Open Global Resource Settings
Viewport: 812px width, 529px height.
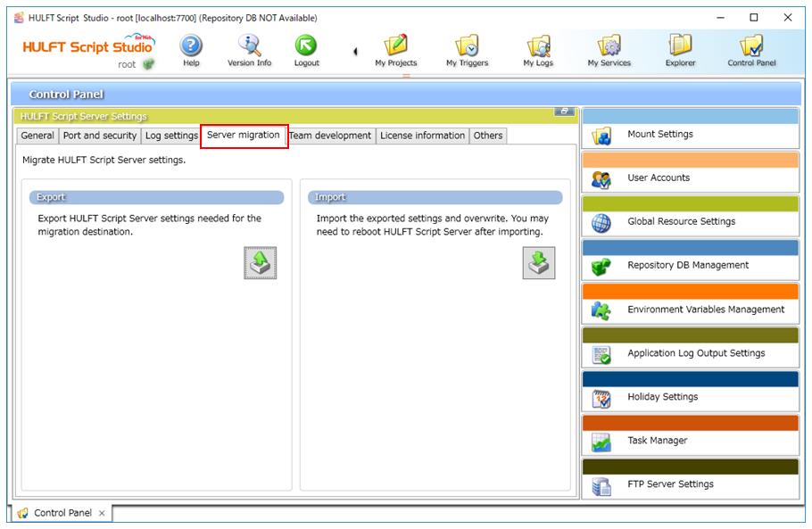click(x=691, y=216)
